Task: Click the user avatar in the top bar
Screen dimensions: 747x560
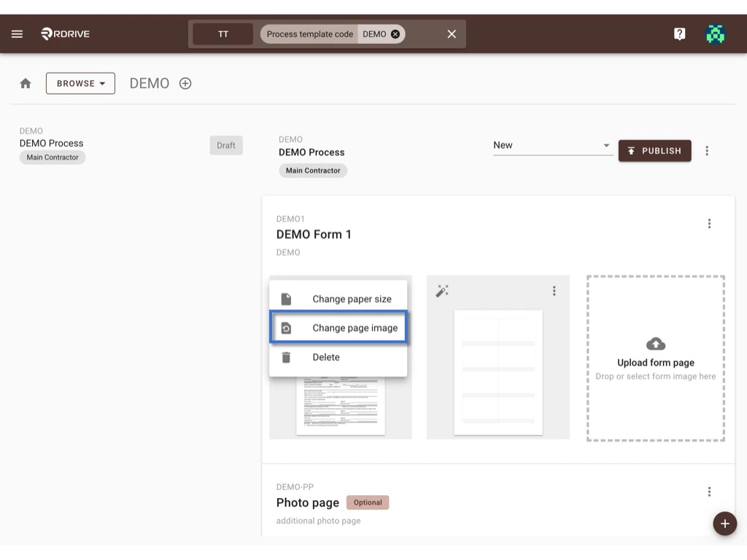Action: pos(715,34)
